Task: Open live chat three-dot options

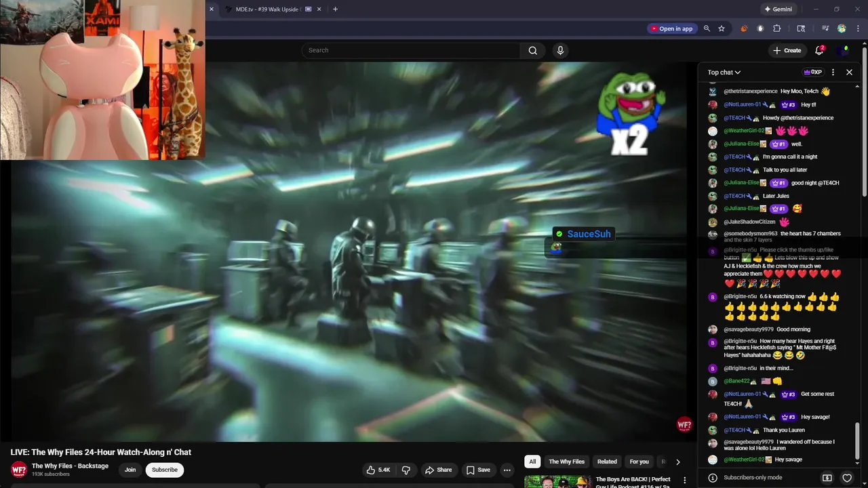Action: pyautogui.click(x=833, y=72)
